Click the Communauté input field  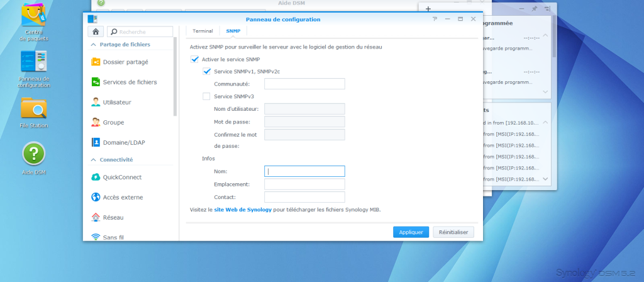pyautogui.click(x=304, y=84)
